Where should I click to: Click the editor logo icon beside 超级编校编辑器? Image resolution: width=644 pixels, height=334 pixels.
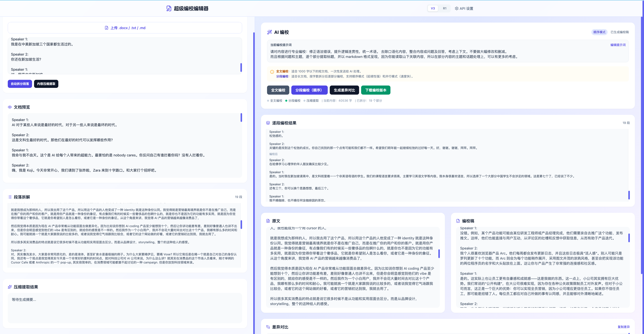[x=169, y=8]
